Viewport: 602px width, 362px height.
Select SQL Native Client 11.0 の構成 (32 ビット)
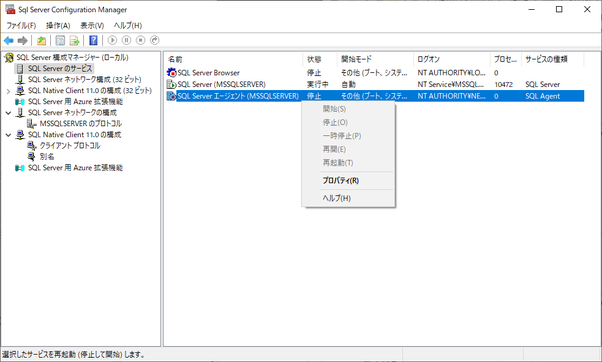90,91
